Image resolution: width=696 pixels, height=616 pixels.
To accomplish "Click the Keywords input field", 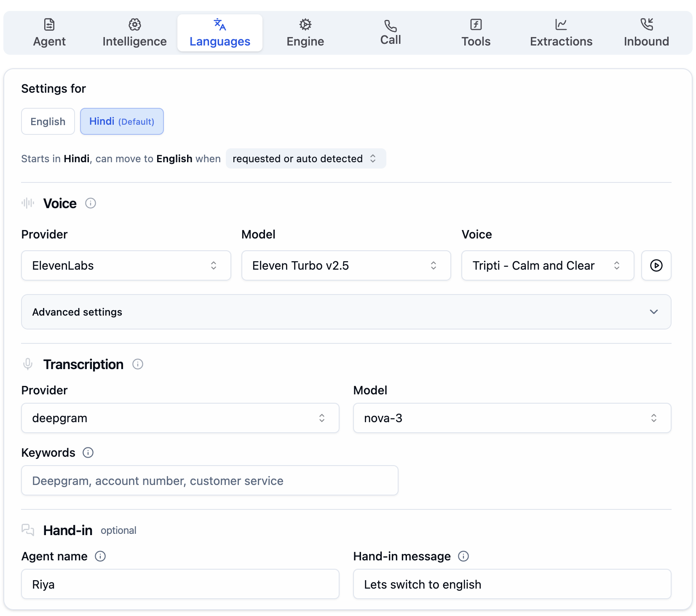I will point(210,480).
